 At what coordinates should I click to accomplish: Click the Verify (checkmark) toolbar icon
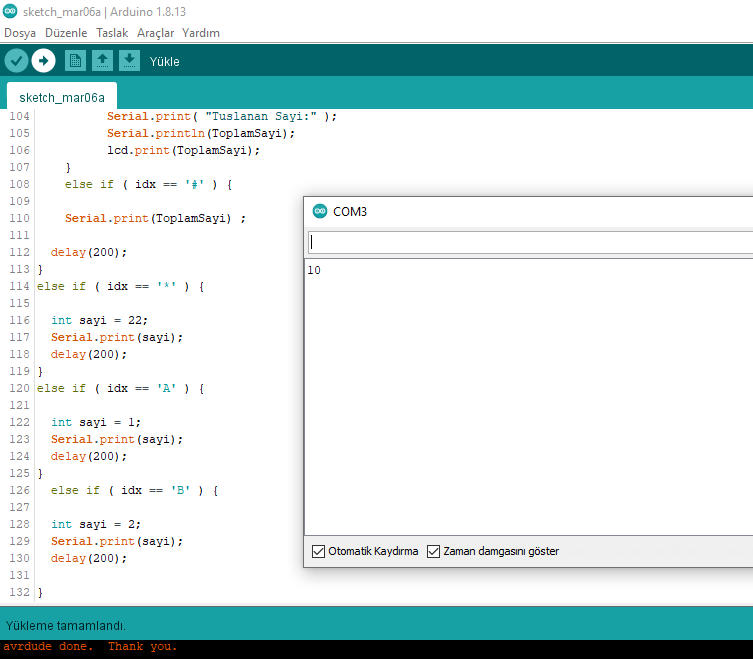pos(16,61)
